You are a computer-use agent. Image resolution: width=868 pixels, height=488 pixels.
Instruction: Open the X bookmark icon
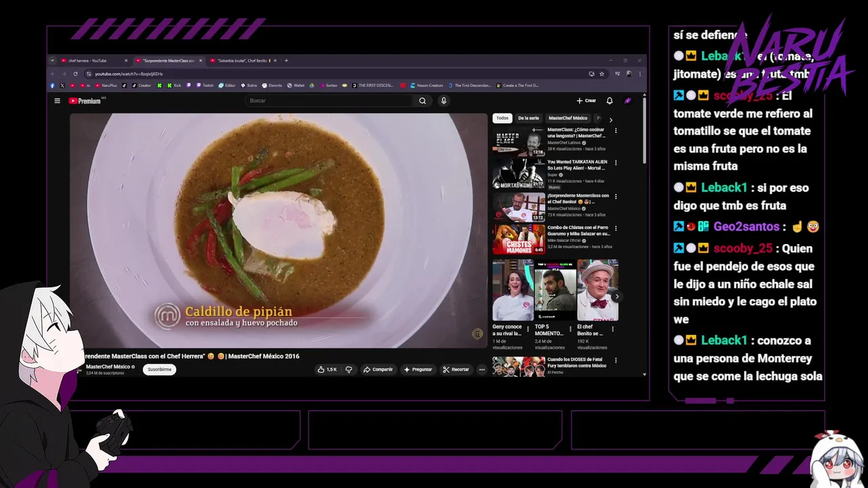(x=62, y=85)
